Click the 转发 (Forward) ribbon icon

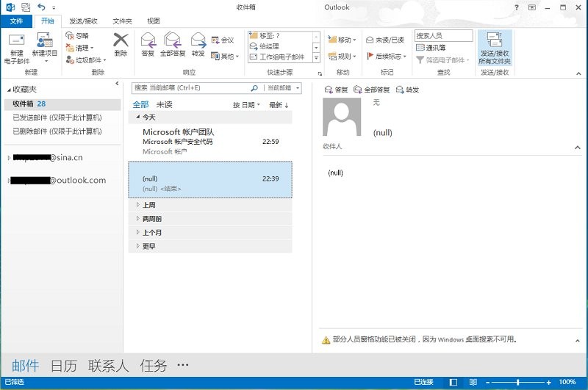(x=198, y=43)
